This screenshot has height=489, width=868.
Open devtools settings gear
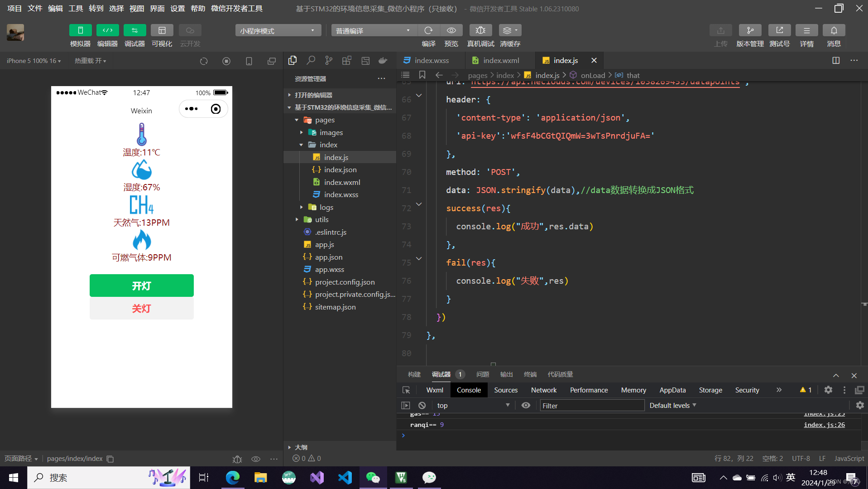[828, 390]
